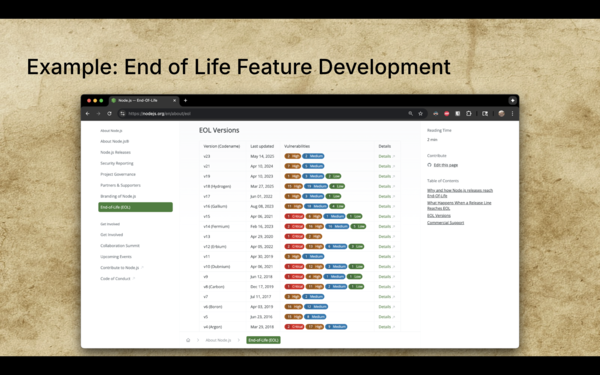Click the Low badge in v19 row
This screenshot has height=375, width=600.
click(x=333, y=176)
